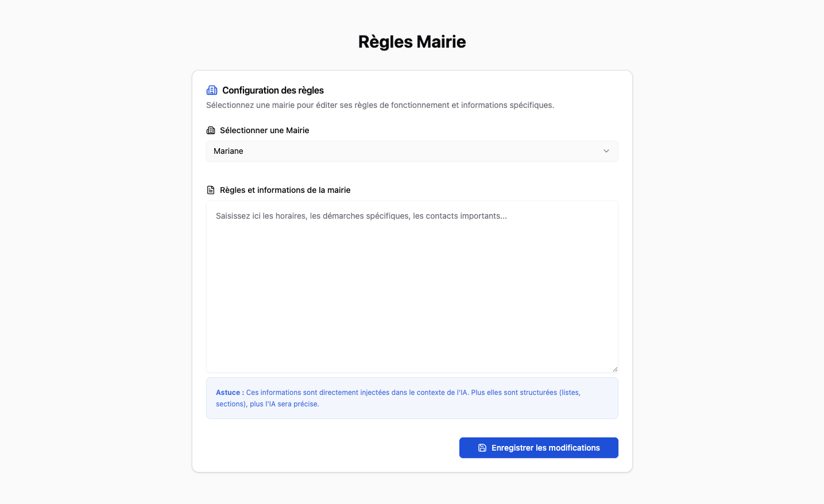Click the description text under Configuration des règles
Screen dimensions: 824x504
click(380, 105)
